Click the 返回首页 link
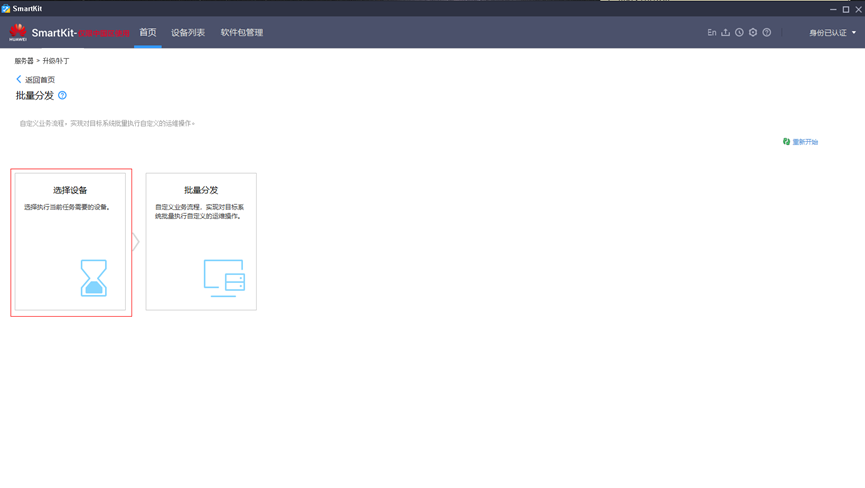The image size is (865, 488). click(x=40, y=80)
